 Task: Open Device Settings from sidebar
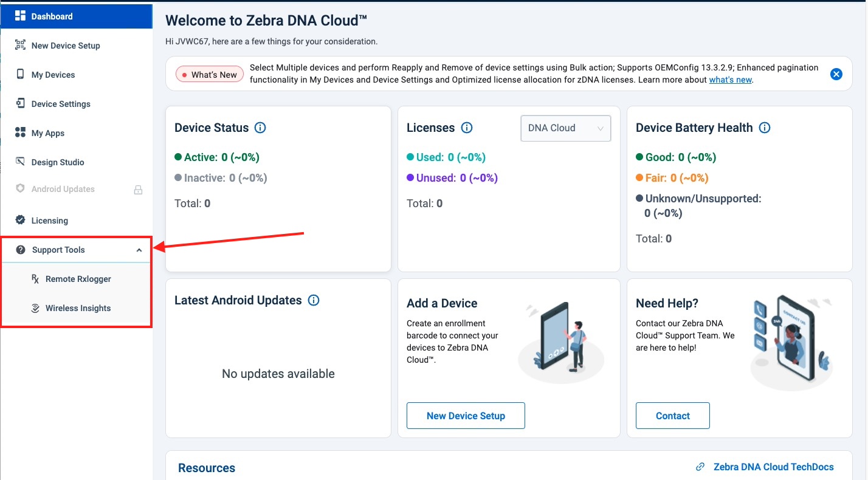click(x=61, y=104)
